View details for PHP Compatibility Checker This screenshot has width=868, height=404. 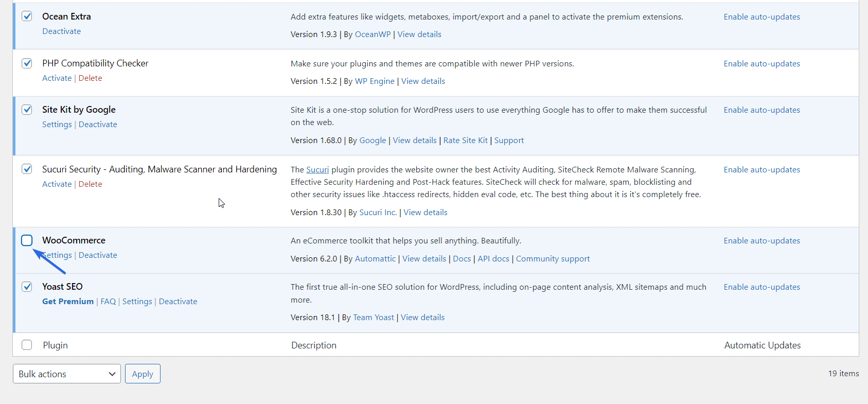pyautogui.click(x=423, y=81)
